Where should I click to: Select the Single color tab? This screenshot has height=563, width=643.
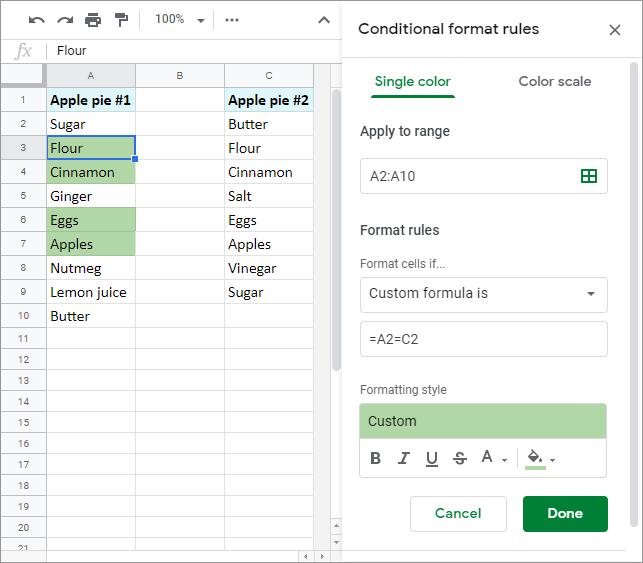[x=412, y=82]
